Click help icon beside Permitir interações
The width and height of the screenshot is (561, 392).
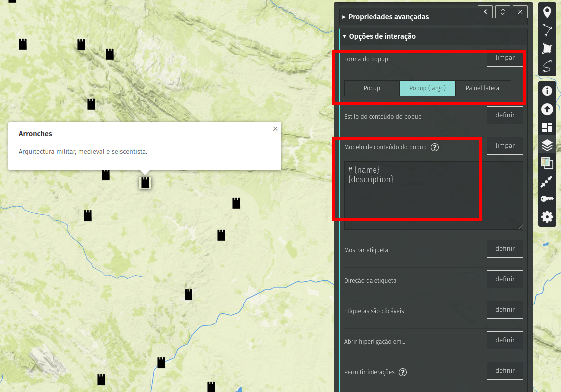[x=403, y=372]
